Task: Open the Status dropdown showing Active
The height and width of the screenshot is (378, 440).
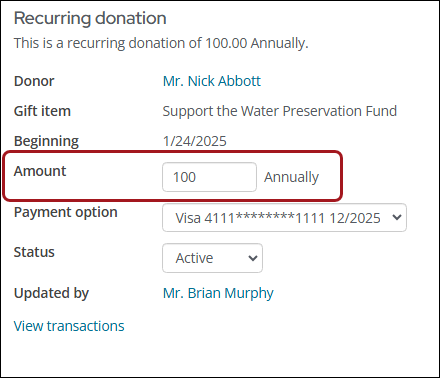Action: 212,258
